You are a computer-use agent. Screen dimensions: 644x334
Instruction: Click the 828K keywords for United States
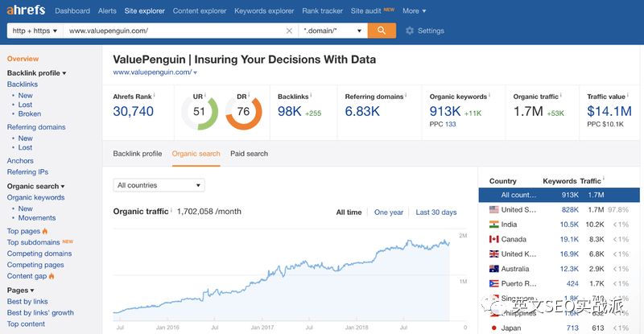(x=570, y=209)
